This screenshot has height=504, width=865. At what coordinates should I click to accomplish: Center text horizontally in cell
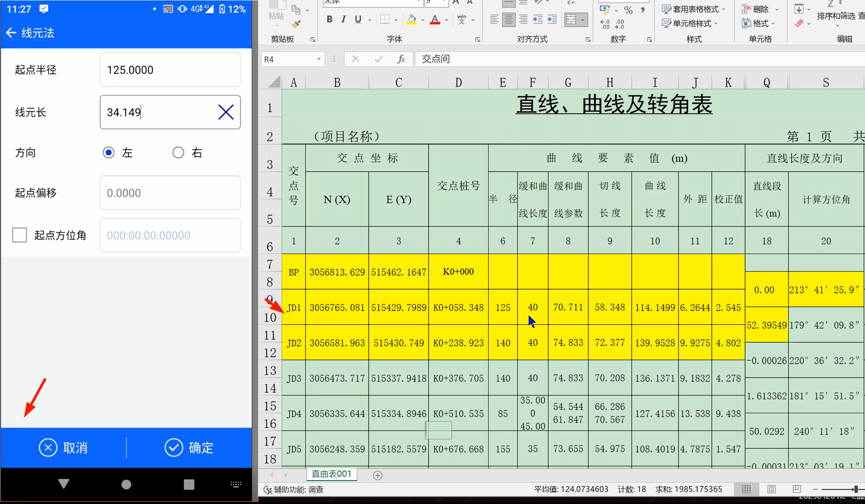point(508,19)
